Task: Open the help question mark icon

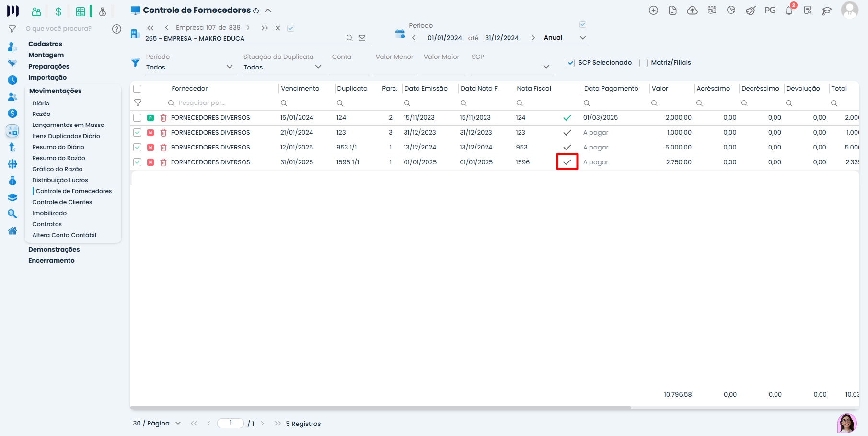Action: pyautogui.click(x=116, y=29)
